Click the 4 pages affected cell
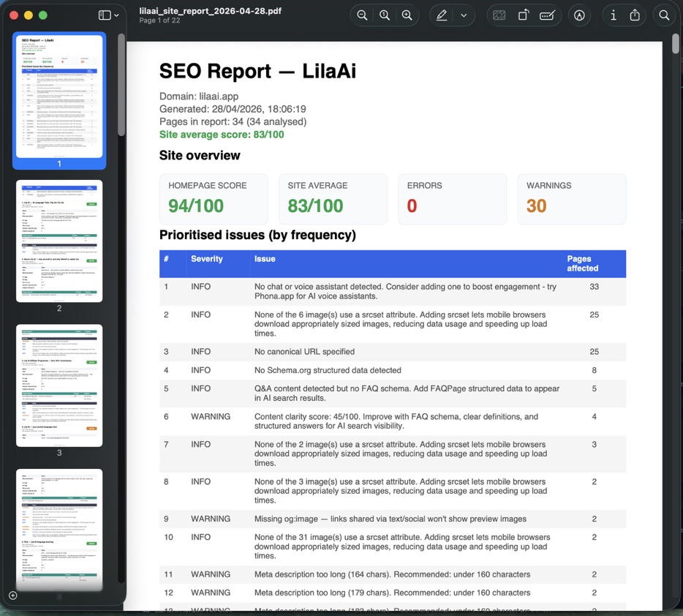Viewport: 683px width, 616px height. 594,416
